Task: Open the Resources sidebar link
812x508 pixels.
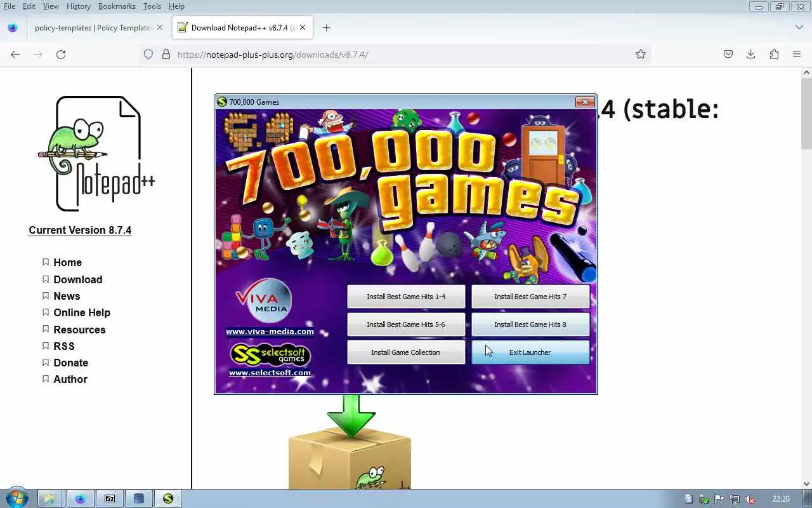Action: coord(79,330)
